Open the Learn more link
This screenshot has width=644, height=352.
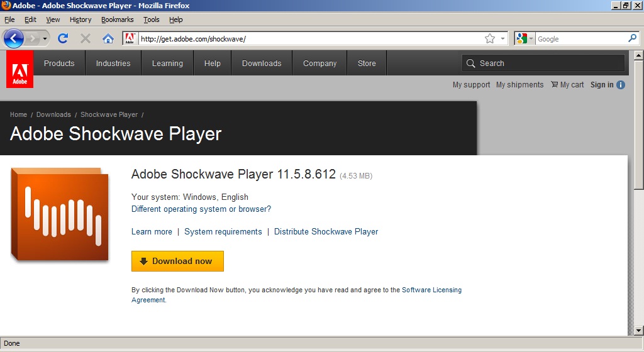click(152, 231)
